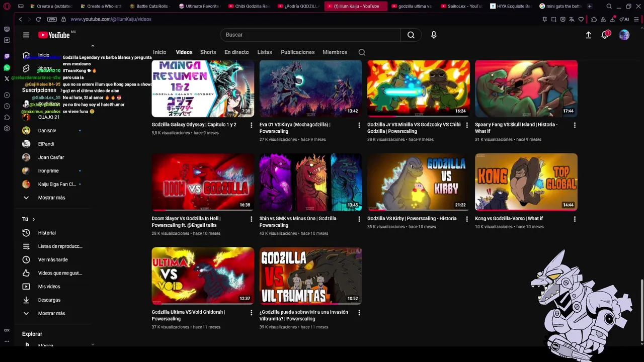Viewport: 644px width, 362px height.
Task: Open the Ironprime subscription channel
Action: click(x=48, y=171)
